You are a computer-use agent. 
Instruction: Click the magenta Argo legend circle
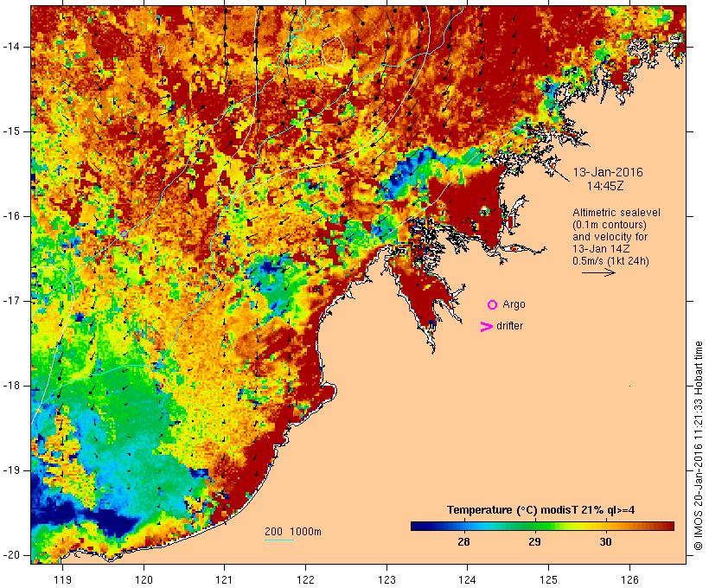pyautogui.click(x=493, y=305)
